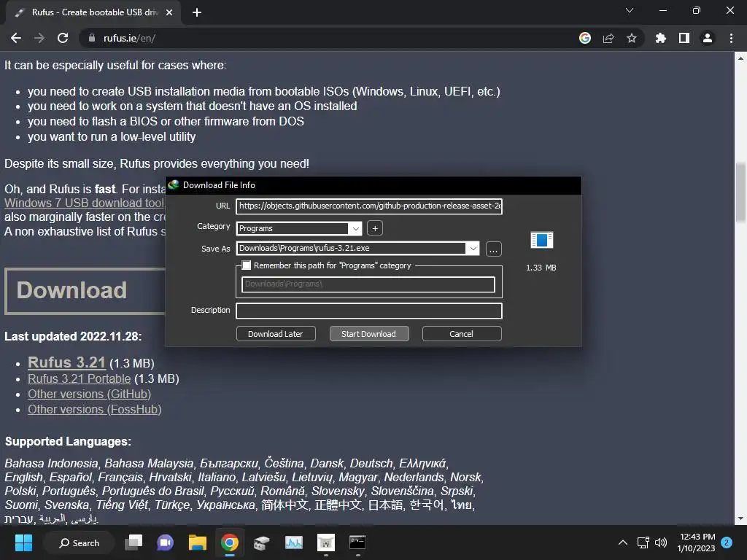Close the Rufus browser tab
Viewport: 747px width, 560px height.
click(169, 12)
